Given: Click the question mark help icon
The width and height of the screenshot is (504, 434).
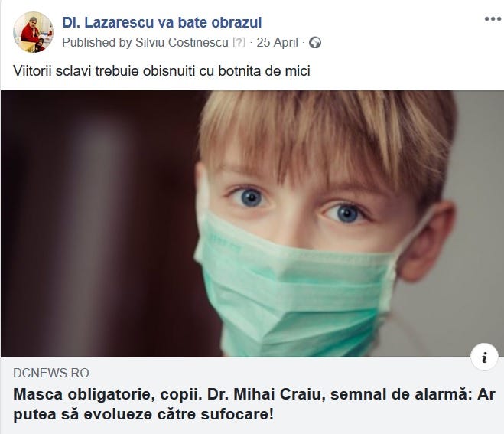Looking at the screenshot, I should coord(239,42).
